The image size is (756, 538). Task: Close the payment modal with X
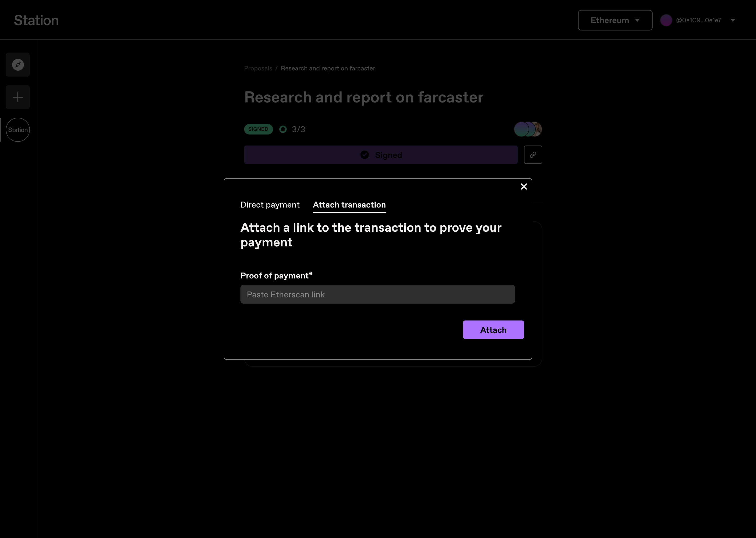[x=524, y=187]
